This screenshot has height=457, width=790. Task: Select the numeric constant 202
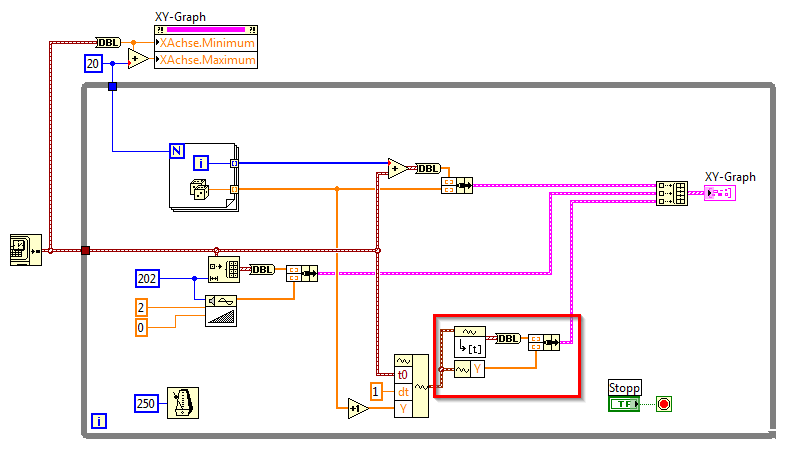[x=147, y=278]
